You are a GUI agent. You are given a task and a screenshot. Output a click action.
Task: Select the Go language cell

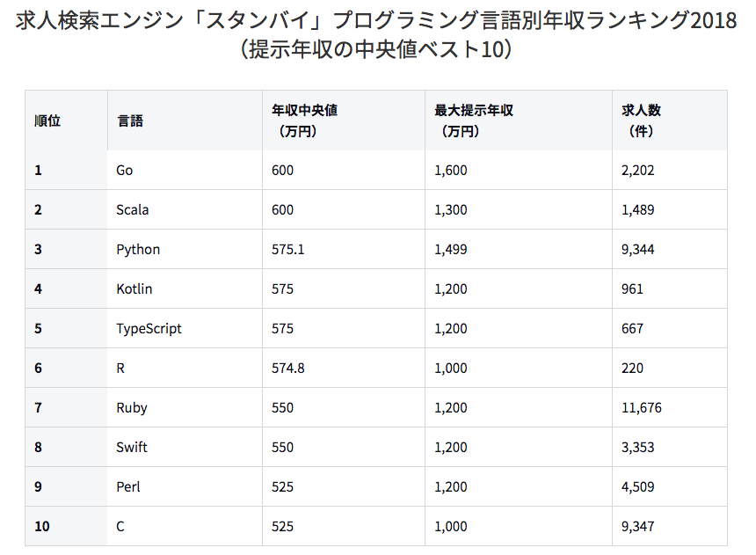coord(125,171)
